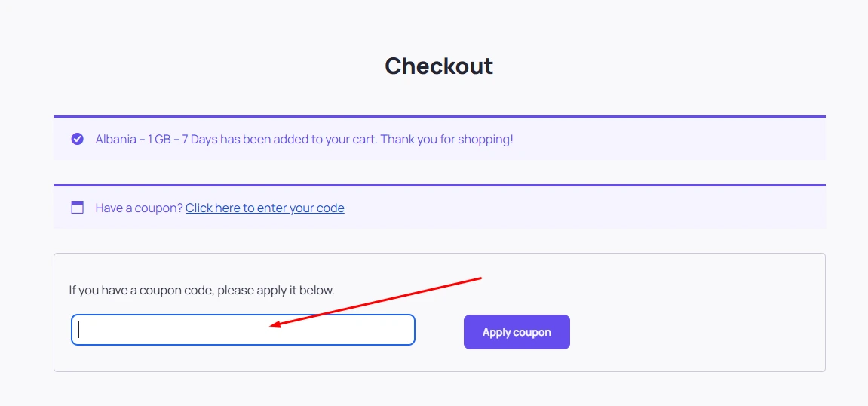Click the Checkout page heading

pyautogui.click(x=438, y=66)
